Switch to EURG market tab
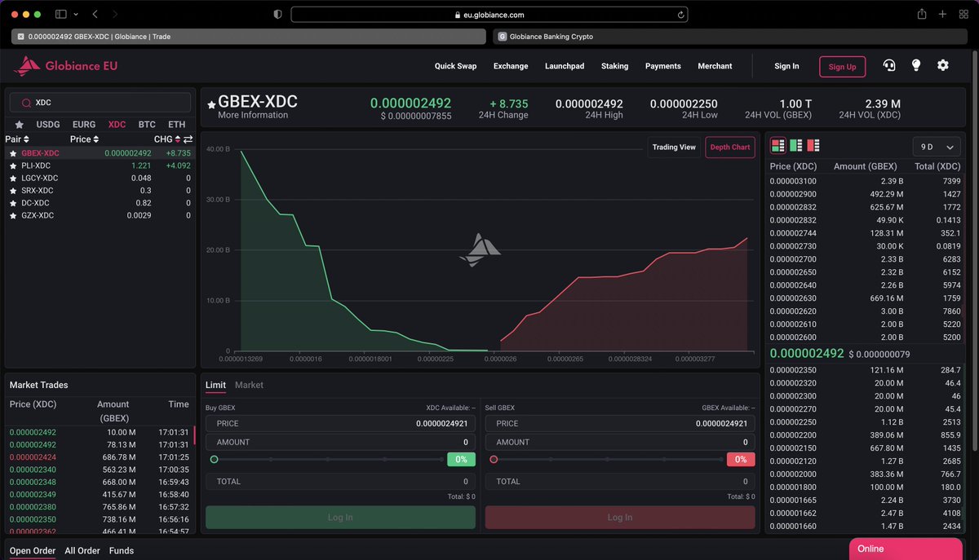 (x=84, y=125)
